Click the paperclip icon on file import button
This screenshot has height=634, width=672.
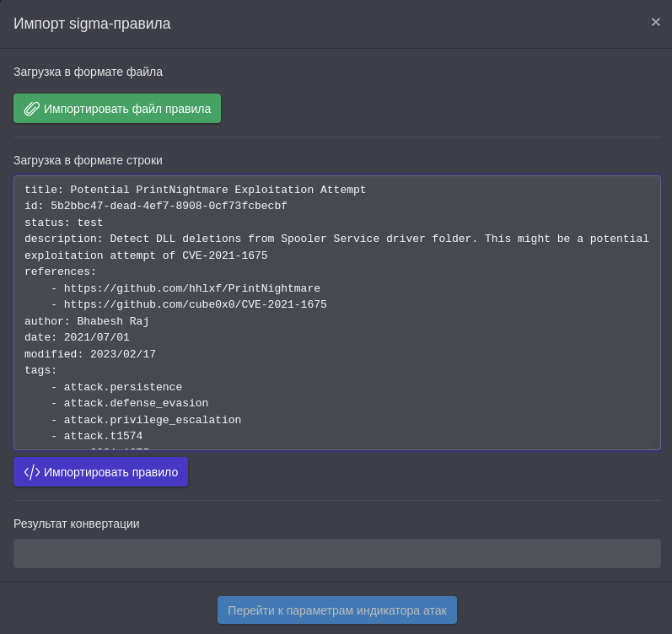(32, 109)
